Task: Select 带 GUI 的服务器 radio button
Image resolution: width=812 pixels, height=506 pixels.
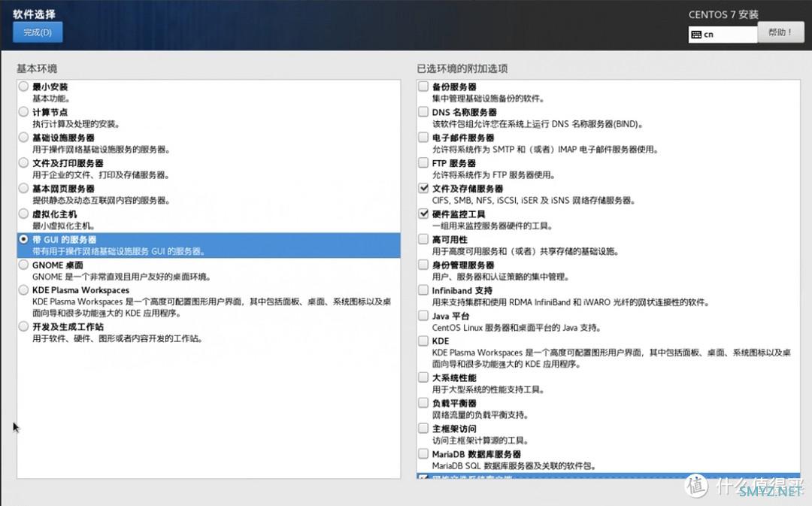Action: pyautogui.click(x=23, y=239)
